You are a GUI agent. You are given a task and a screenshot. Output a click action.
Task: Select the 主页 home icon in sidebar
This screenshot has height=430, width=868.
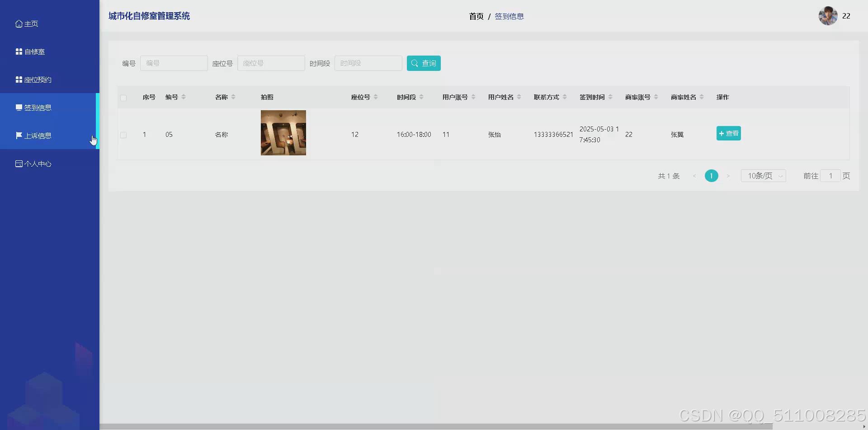pos(19,23)
